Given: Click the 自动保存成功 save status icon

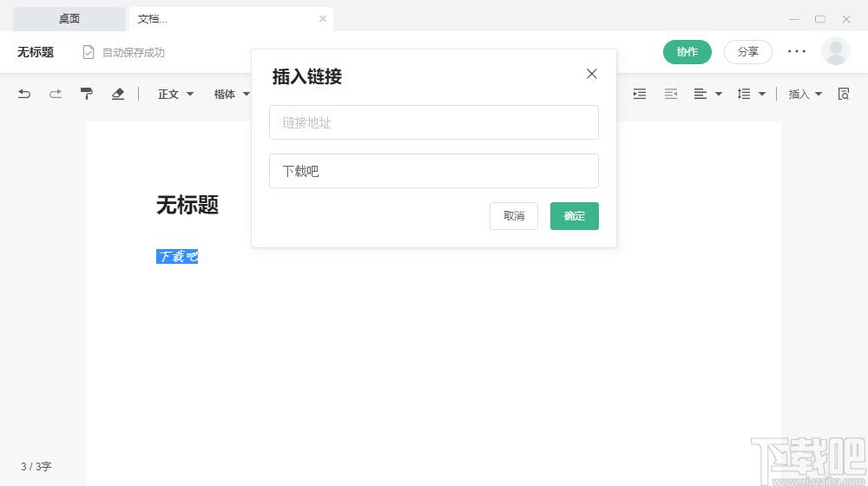Looking at the screenshot, I should 88,52.
